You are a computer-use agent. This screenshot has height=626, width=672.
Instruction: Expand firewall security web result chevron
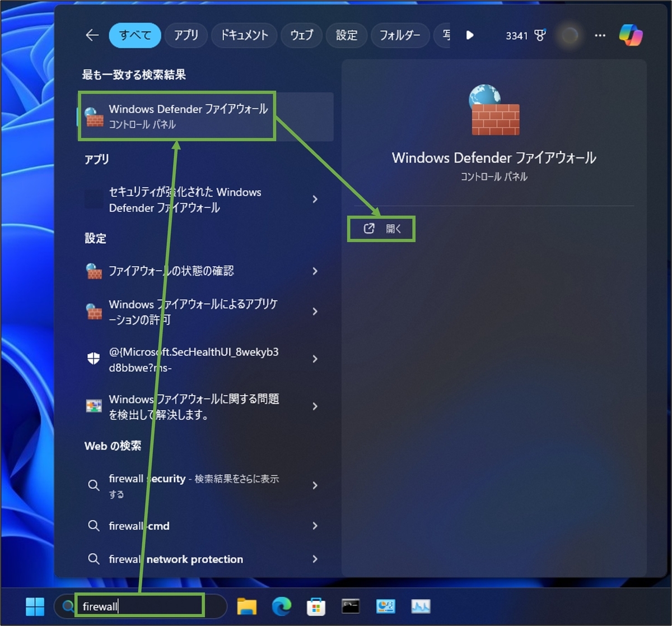tap(315, 486)
